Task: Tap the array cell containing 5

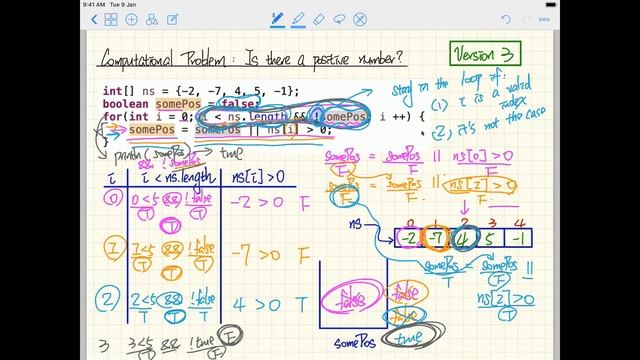Action: click(x=491, y=238)
